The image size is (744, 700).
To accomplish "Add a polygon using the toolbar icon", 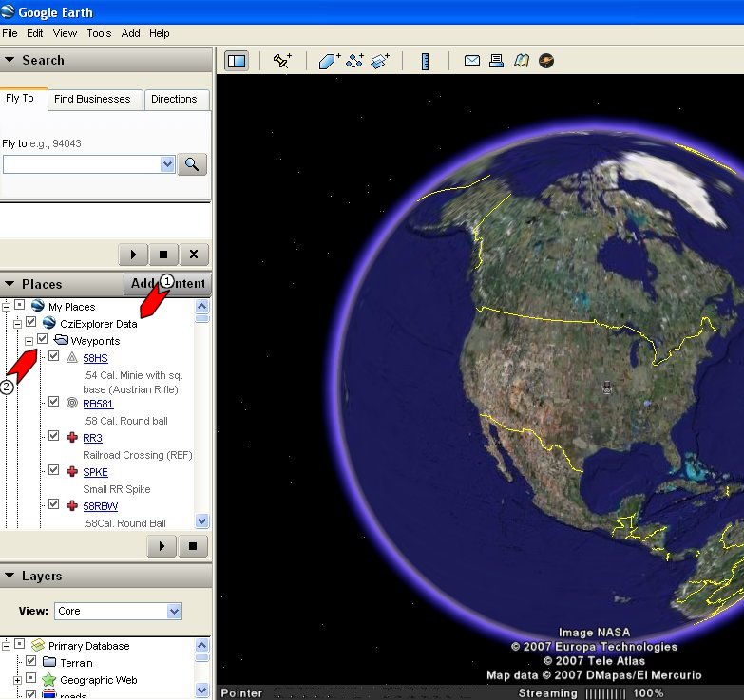I will pyautogui.click(x=330, y=61).
